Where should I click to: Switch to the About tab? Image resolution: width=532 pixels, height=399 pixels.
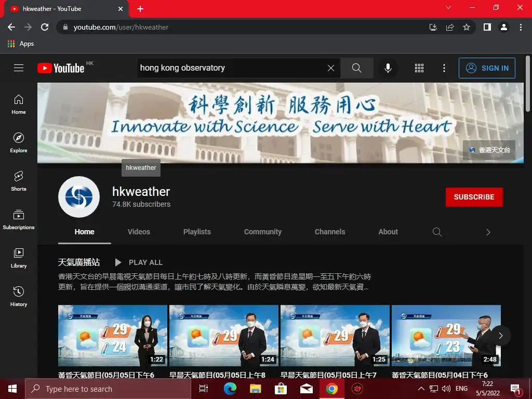(388, 232)
